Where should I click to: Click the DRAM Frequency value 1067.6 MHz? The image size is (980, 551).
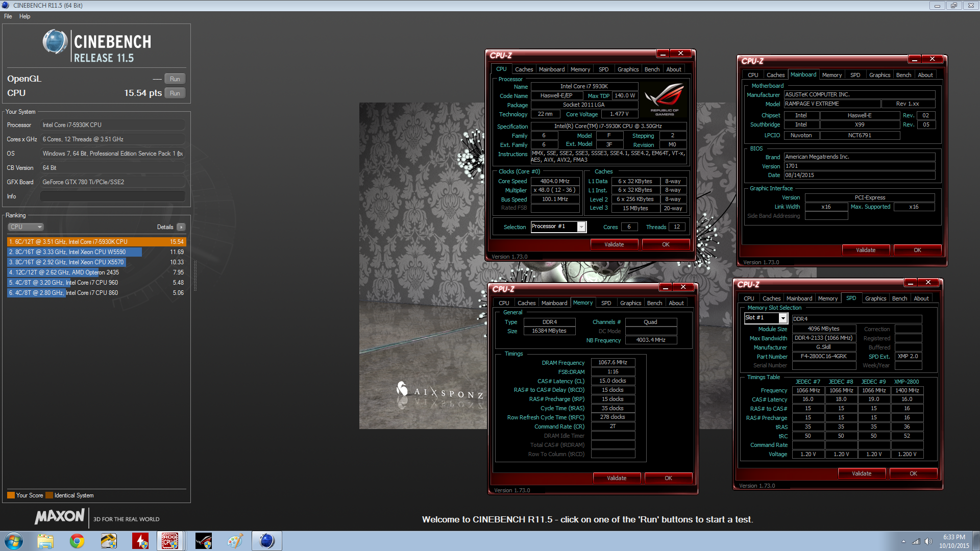613,363
